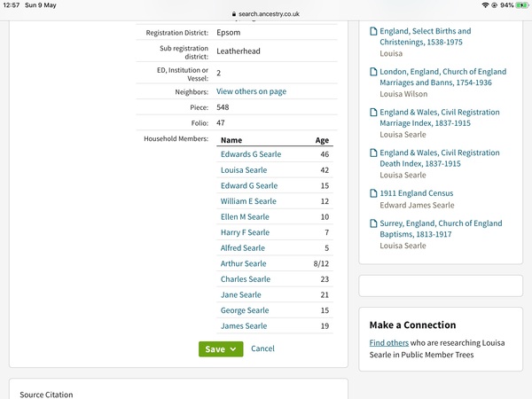Image resolution: width=532 pixels, height=399 pixels.
Task: Open England & Wales Civil Registration Death Index
Action: point(440,159)
